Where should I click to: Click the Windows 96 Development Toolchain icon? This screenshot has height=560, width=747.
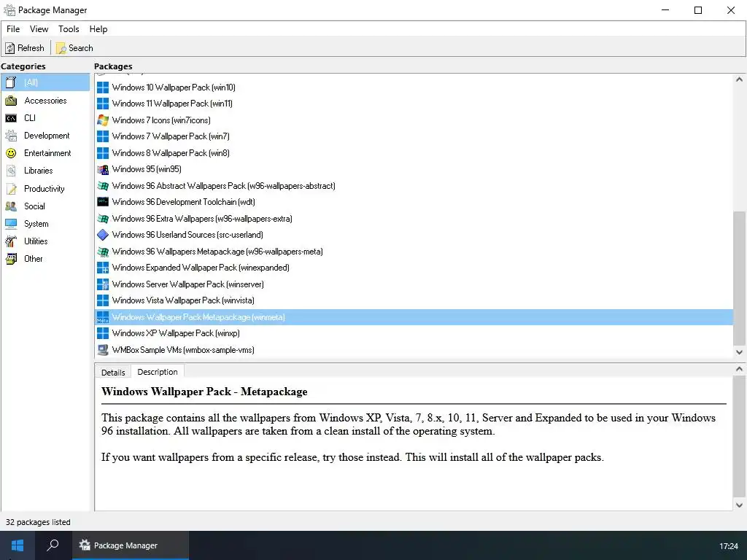pos(102,202)
